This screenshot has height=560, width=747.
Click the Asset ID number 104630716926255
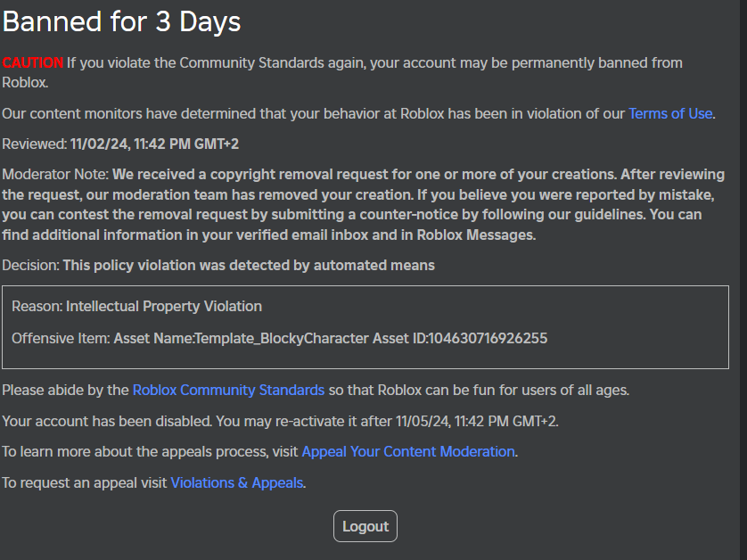[x=488, y=338]
